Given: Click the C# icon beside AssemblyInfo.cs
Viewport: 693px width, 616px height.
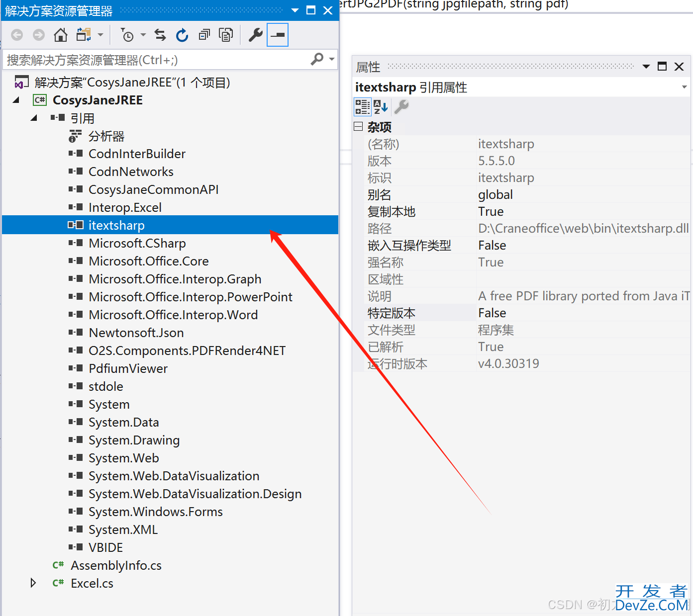Looking at the screenshot, I should coord(58,565).
